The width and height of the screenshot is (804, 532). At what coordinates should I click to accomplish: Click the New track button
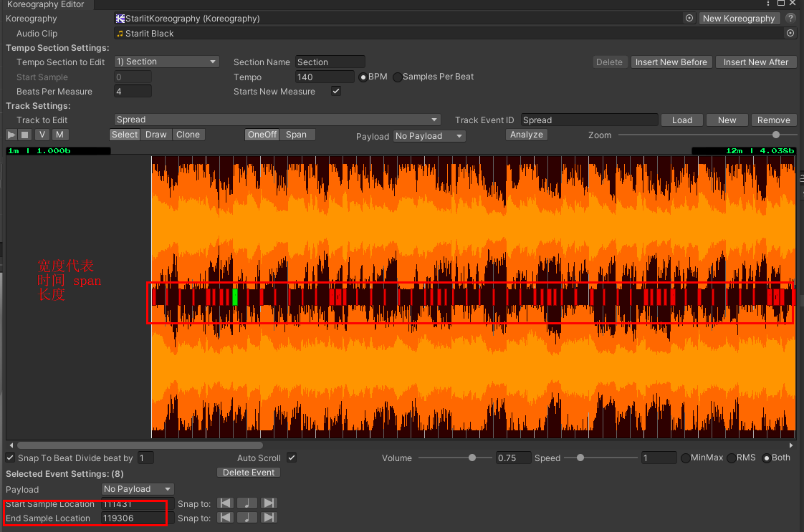tap(727, 120)
